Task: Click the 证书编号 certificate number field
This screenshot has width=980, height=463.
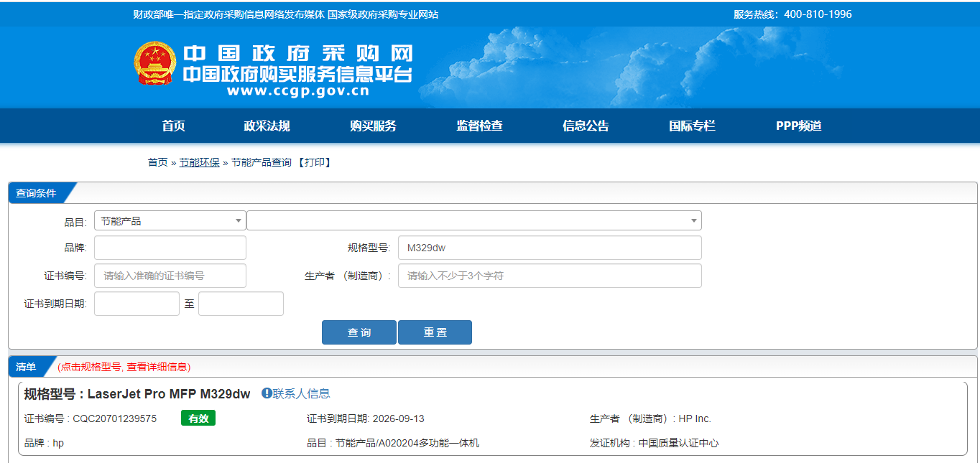Action: click(x=170, y=275)
